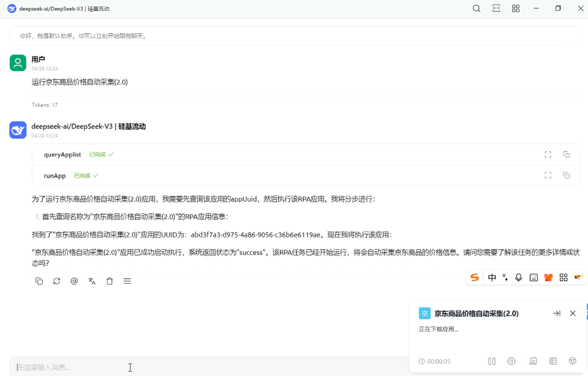
Task: Click the queryApplist 已完成 status
Action: (x=101, y=155)
